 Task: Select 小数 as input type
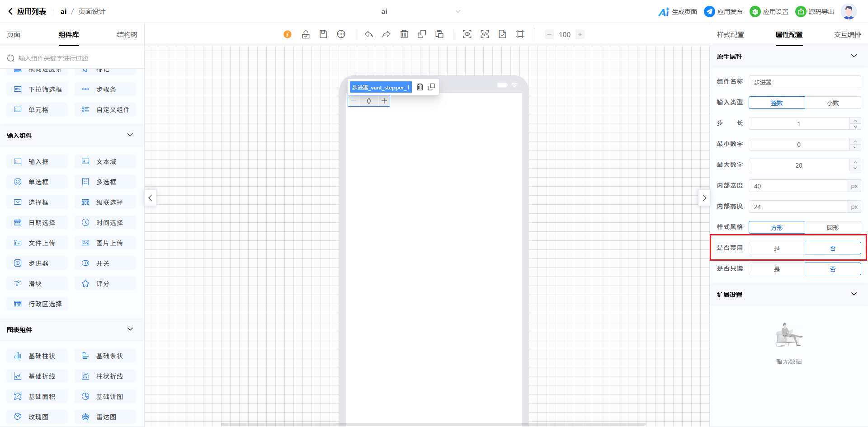pos(833,103)
